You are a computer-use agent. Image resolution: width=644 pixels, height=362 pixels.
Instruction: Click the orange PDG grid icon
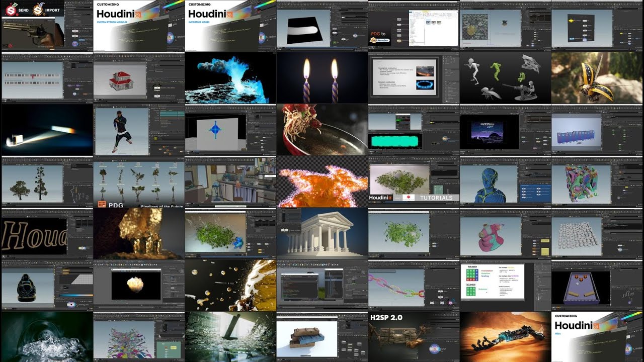tap(102, 204)
